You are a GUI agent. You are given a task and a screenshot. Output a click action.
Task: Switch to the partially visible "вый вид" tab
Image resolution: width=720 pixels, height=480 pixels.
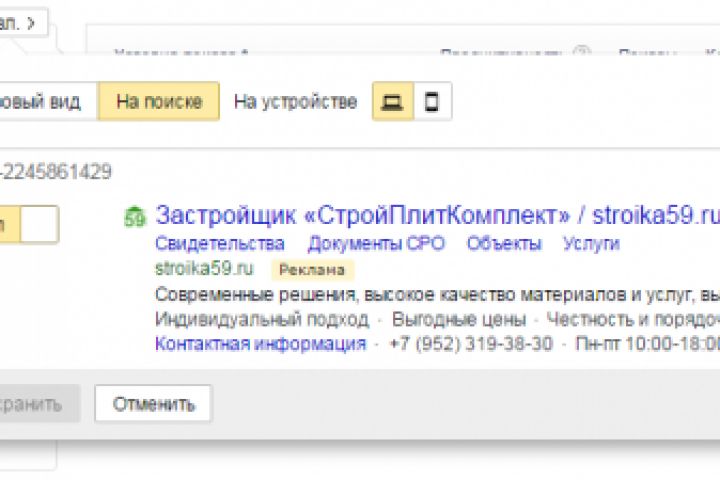(x=45, y=102)
